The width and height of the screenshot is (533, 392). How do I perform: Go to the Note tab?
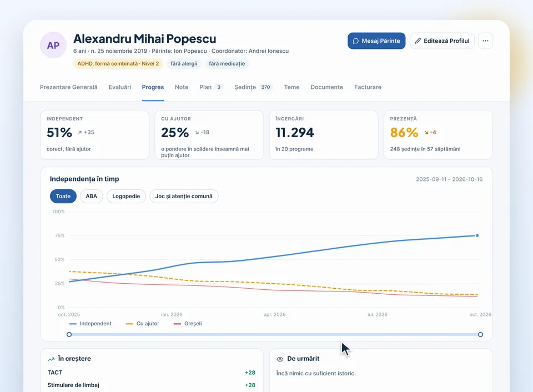(182, 87)
